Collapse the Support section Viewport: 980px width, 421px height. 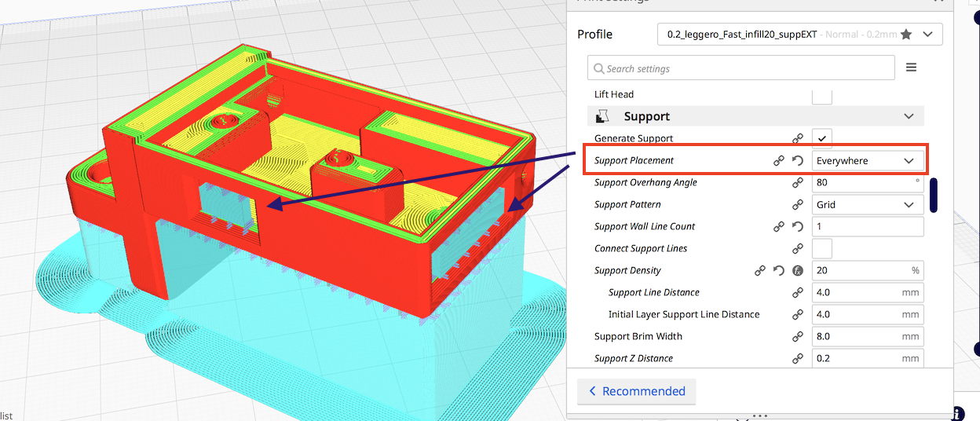[x=909, y=116]
